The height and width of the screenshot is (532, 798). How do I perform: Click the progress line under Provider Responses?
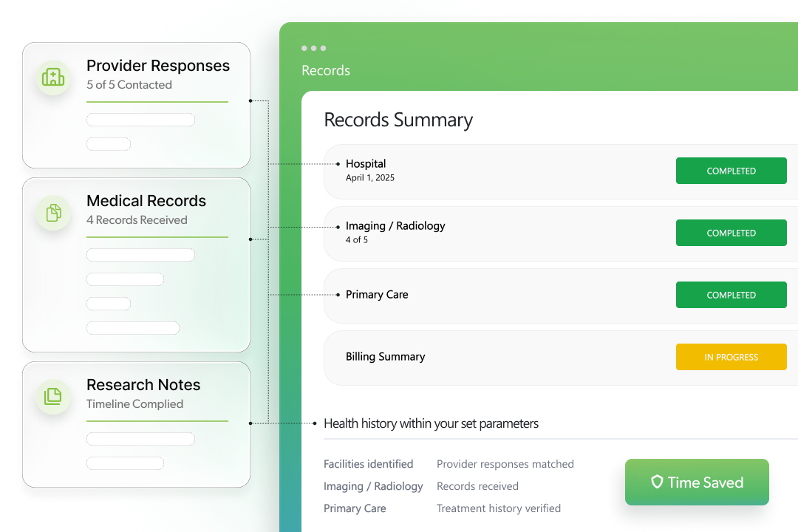click(x=157, y=102)
